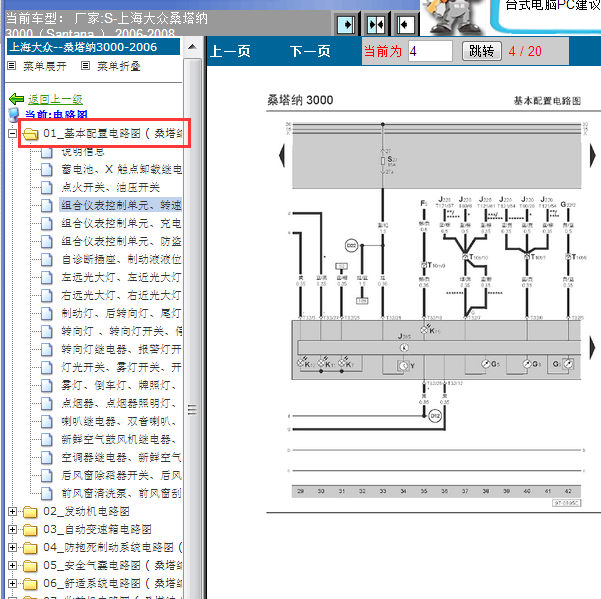Click the upper right triangle beside the diagram
Image resolution: width=601 pixels, height=599 pixels.
click(593, 156)
